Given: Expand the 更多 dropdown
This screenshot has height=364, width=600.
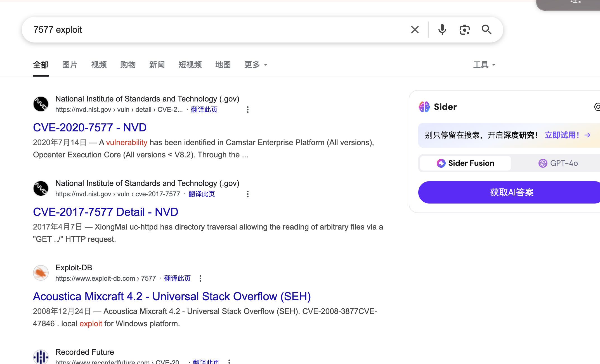Looking at the screenshot, I should click(256, 65).
